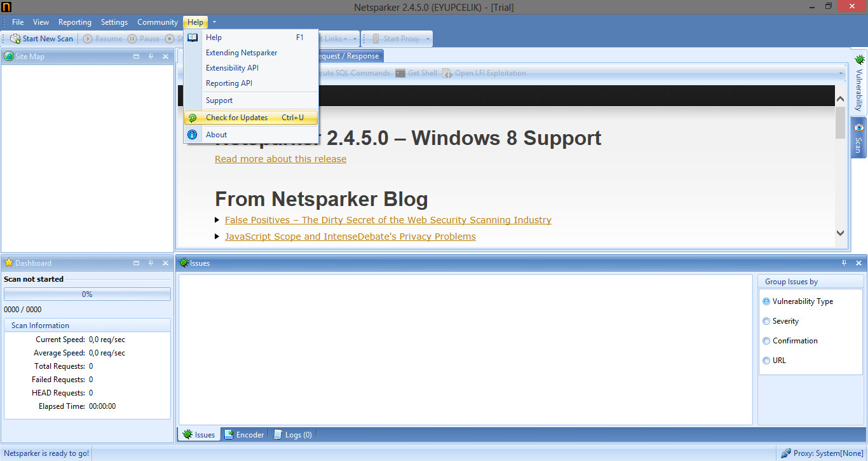This screenshot has height=461, width=868.
Task: Pin the Dashboard panel
Action: (x=151, y=263)
